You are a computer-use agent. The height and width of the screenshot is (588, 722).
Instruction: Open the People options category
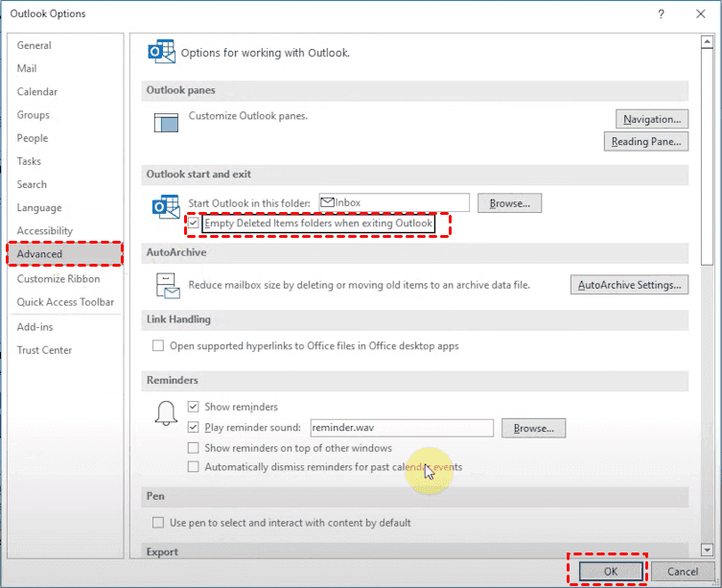click(x=65, y=138)
